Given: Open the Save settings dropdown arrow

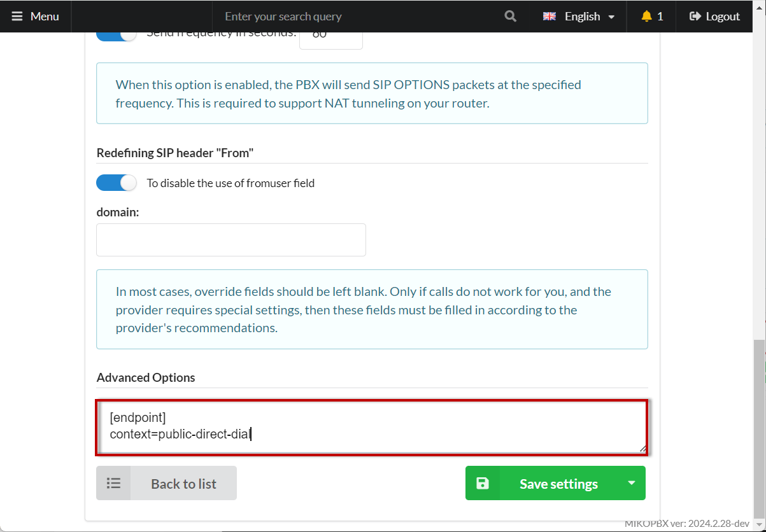Looking at the screenshot, I should coord(631,483).
